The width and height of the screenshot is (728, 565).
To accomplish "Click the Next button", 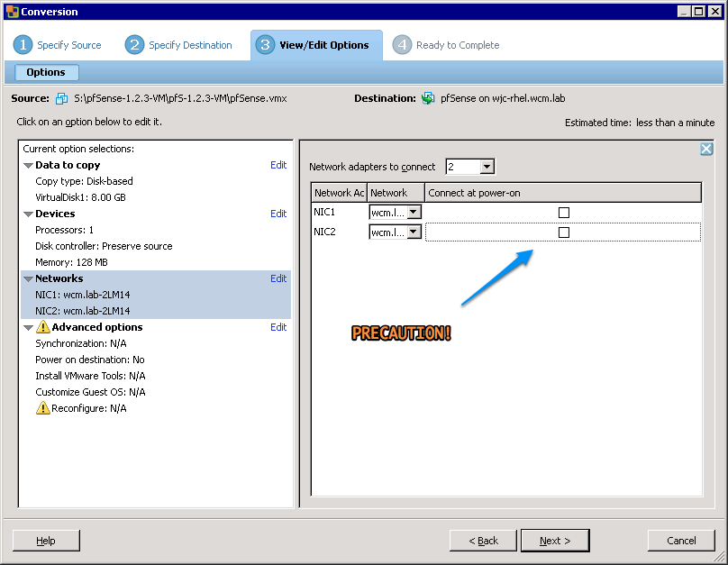I will coord(555,541).
